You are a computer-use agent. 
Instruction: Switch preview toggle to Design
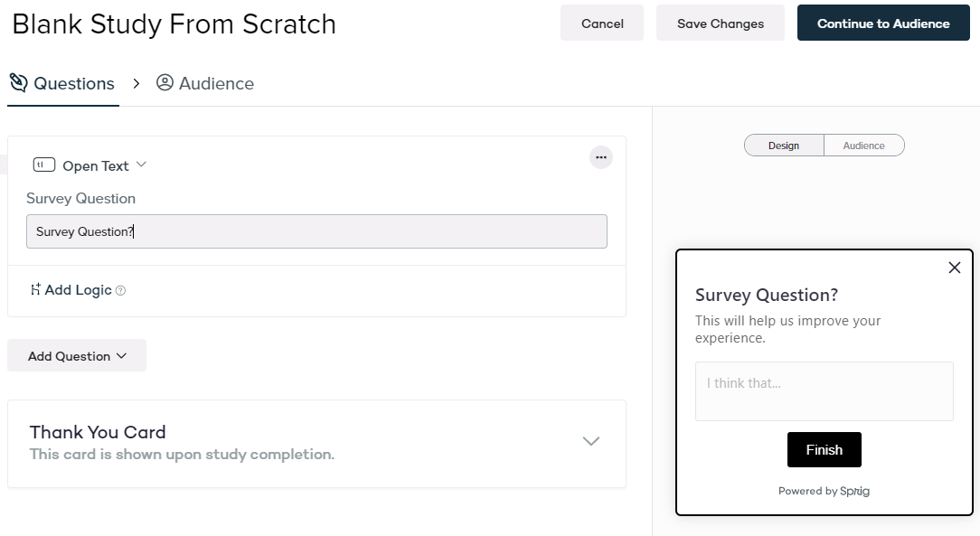coord(784,146)
